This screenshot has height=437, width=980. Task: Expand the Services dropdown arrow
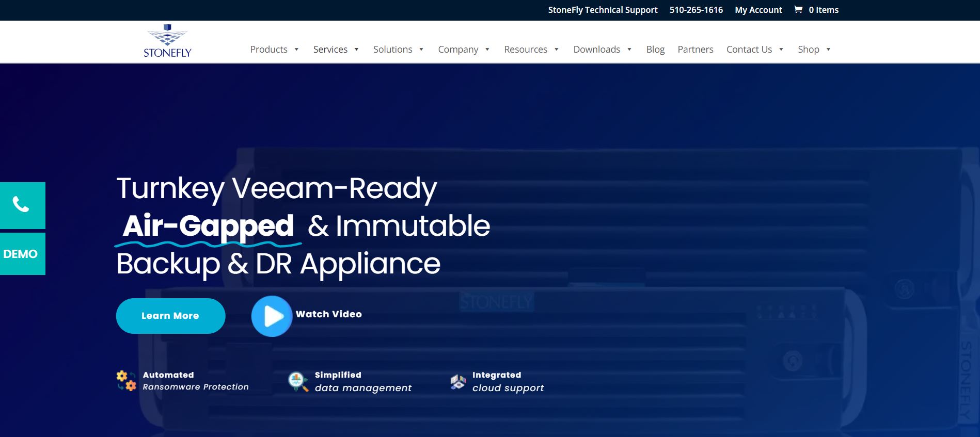pyautogui.click(x=356, y=50)
